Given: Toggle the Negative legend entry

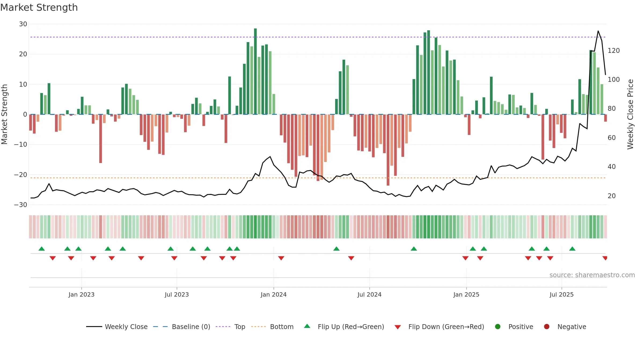Looking at the screenshot, I should coord(565,327).
